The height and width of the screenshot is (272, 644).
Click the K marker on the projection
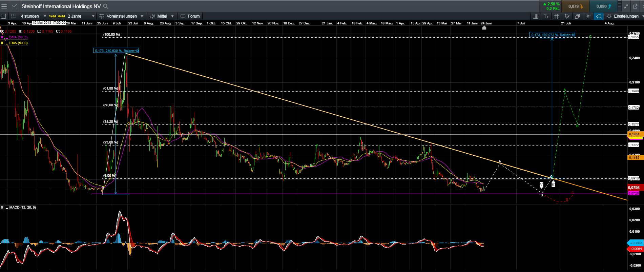[x=553, y=184]
